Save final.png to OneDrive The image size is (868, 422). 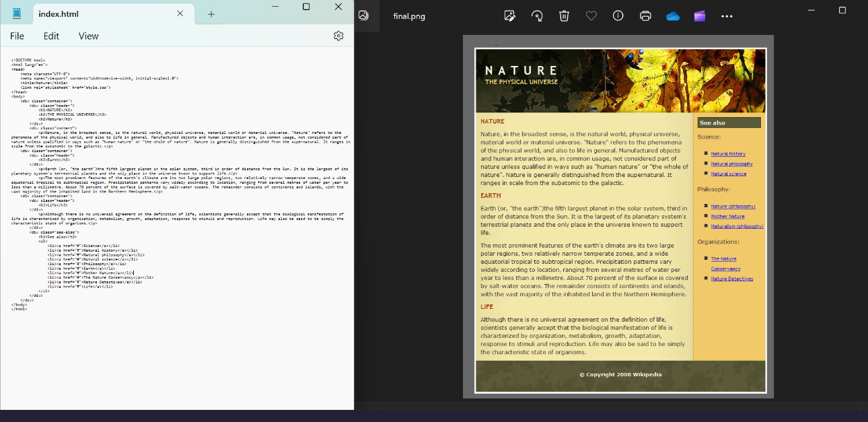pos(672,15)
